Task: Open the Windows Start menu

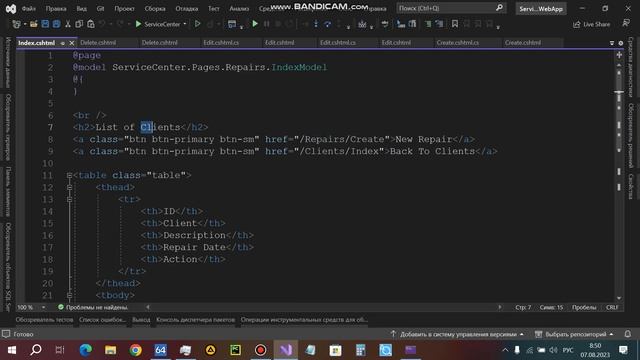Action: pos(11,350)
